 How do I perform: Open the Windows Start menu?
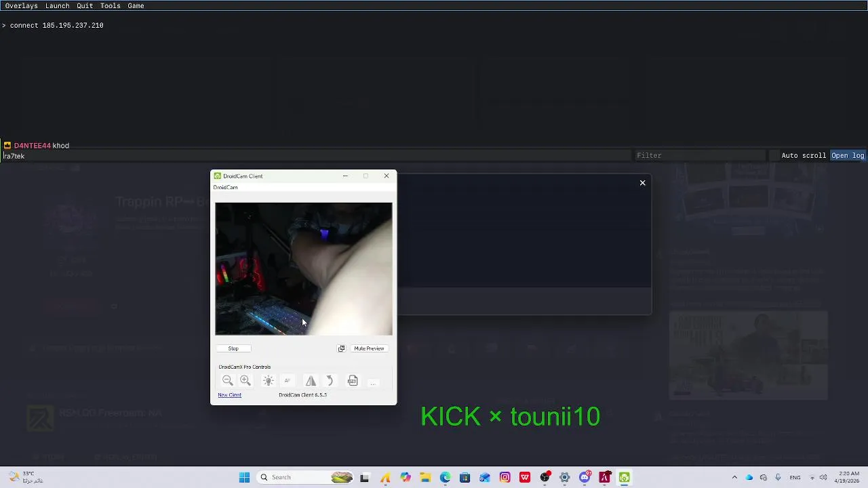coord(244,478)
